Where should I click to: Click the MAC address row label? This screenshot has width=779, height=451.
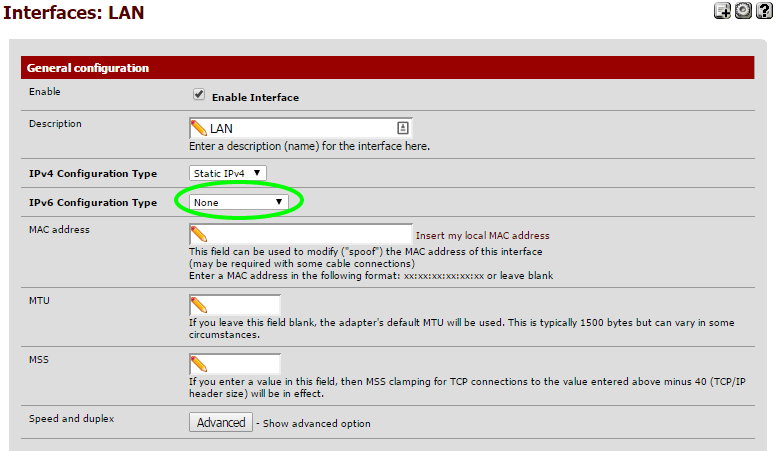click(59, 229)
